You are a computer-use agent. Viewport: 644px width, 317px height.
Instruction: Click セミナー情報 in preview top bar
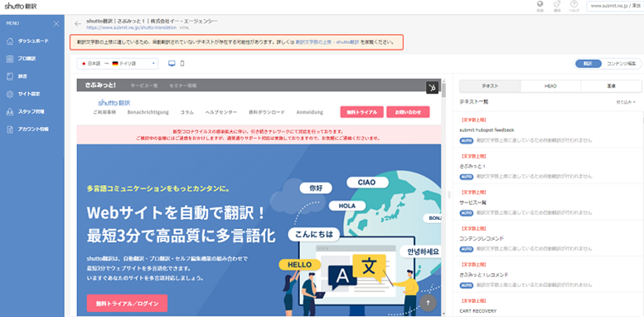click(183, 85)
